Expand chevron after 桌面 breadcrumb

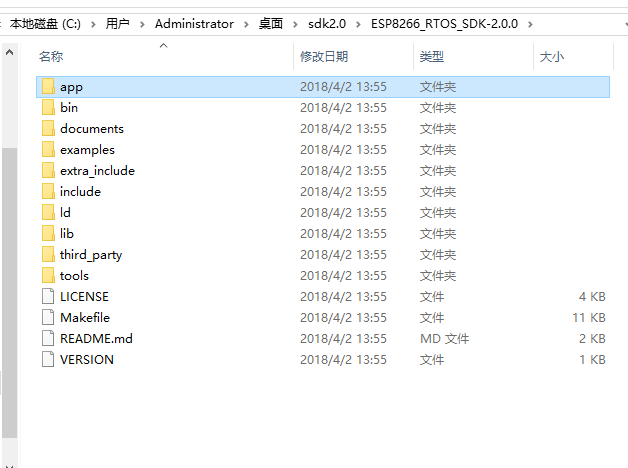295,24
